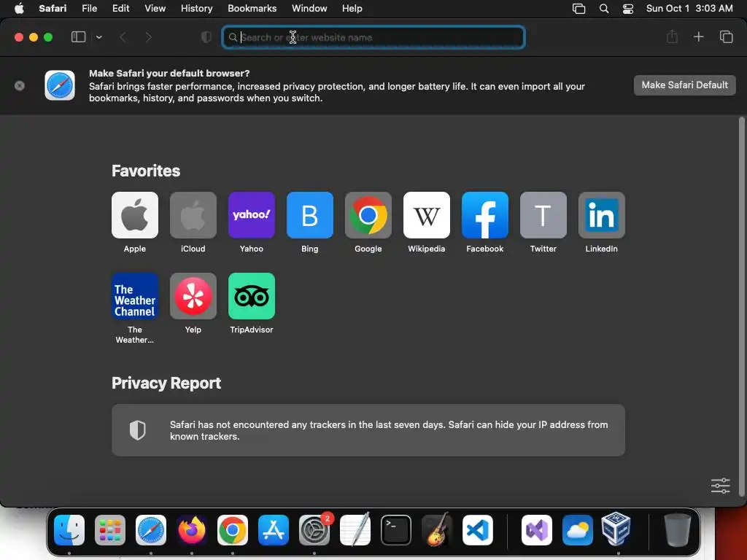
Task: Open the Apple favorite tile
Action: pyautogui.click(x=135, y=215)
